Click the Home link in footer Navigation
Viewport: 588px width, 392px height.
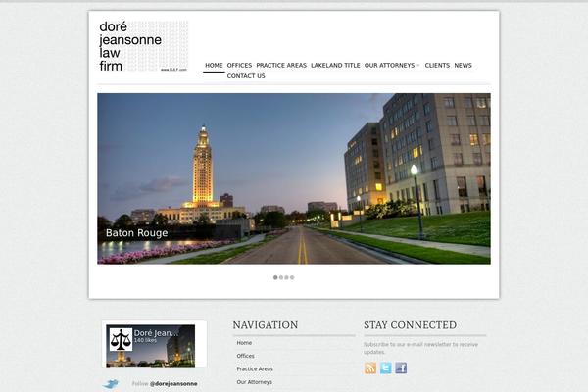coord(244,343)
